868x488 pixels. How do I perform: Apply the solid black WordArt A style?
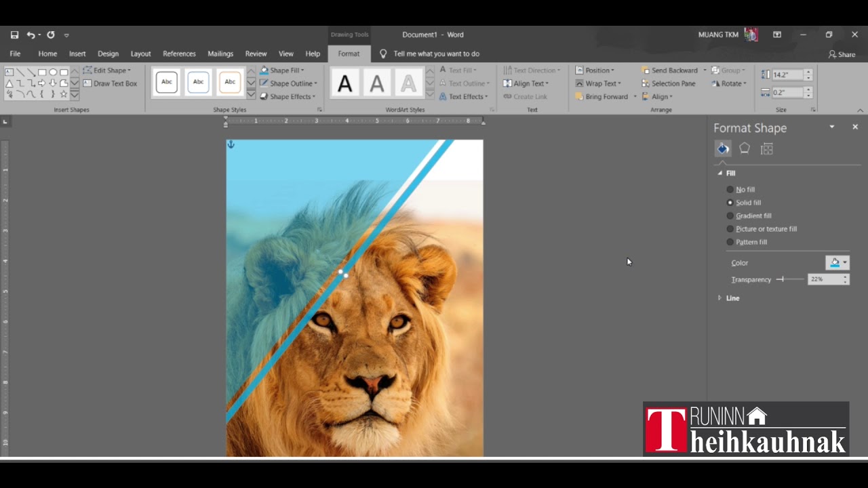pyautogui.click(x=344, y=83)
